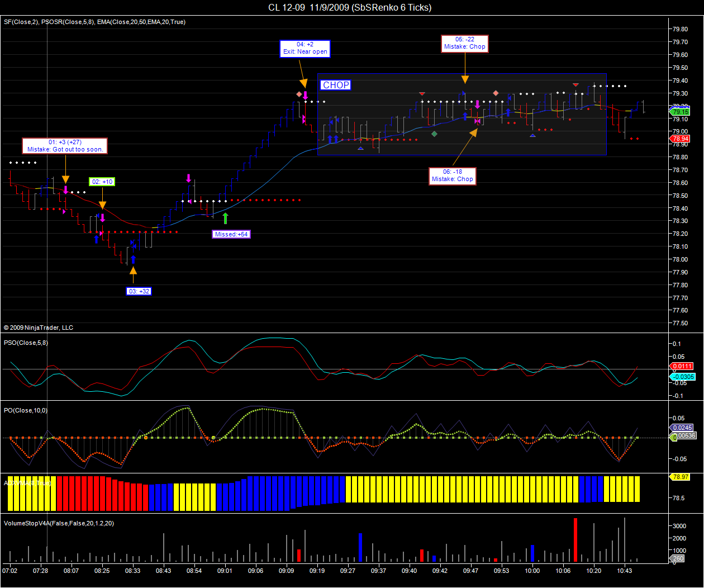Click the 0.0245 PO value marker
This screenshot has height=588, width=704.
(x=682, y=428)
